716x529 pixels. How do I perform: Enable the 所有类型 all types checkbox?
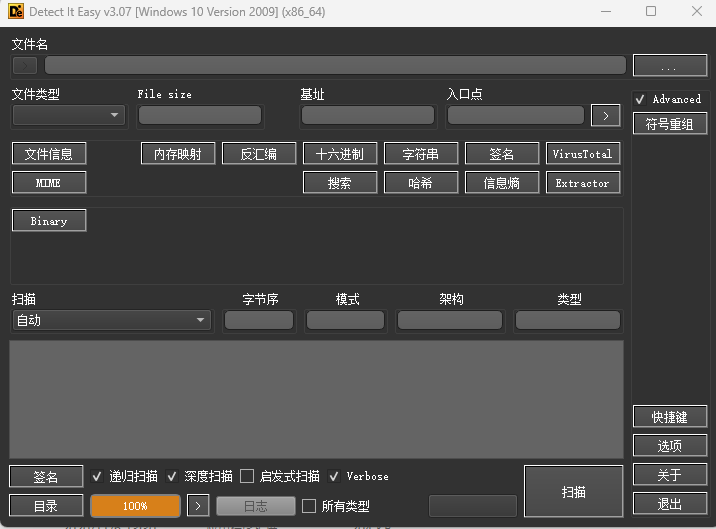309,506
